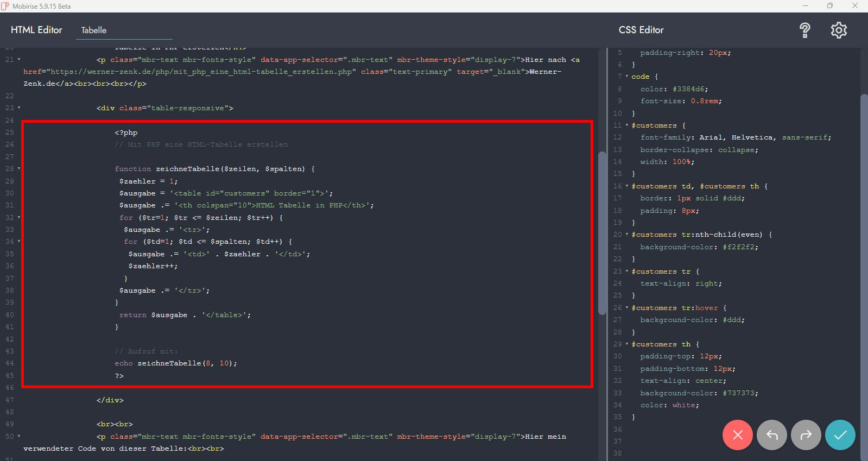Click the Mobirise app icon in title bar
This screenshot has width=868, height=461.
(x=5, y=6)
